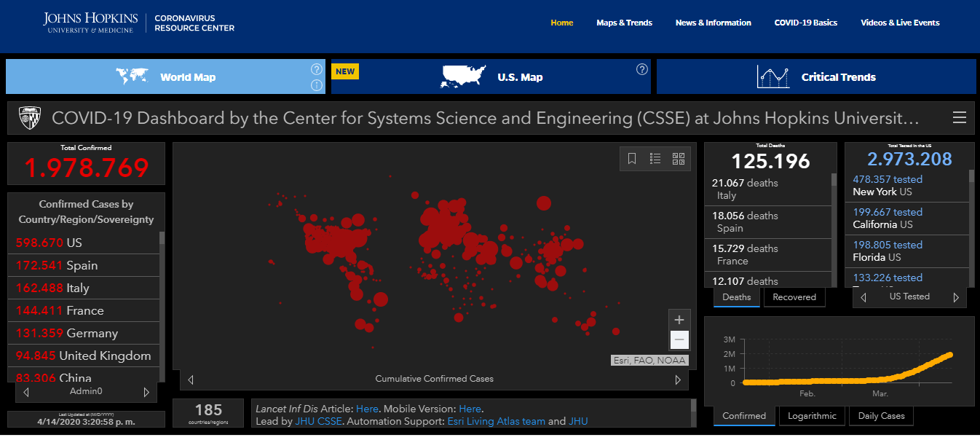Screen dimensions: 980x440
Task: Open the Mobile Version Here link
Action: [x=470, y=409]
